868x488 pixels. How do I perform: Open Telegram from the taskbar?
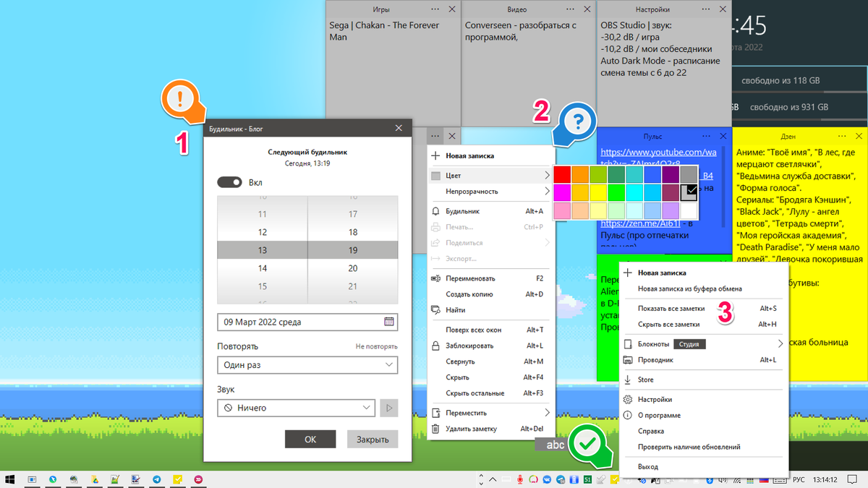157,479
